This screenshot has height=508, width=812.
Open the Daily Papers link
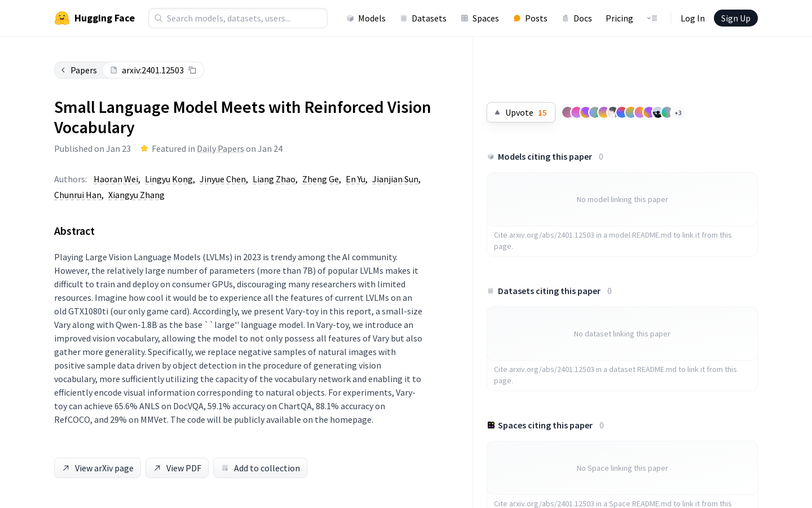(220, 148)
